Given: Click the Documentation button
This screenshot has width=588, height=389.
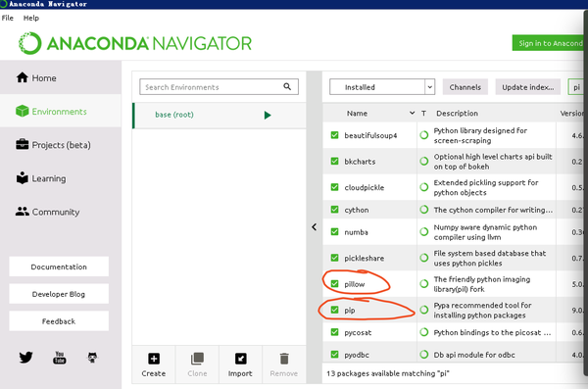Looking at the screenshot, I should point(59,267).
